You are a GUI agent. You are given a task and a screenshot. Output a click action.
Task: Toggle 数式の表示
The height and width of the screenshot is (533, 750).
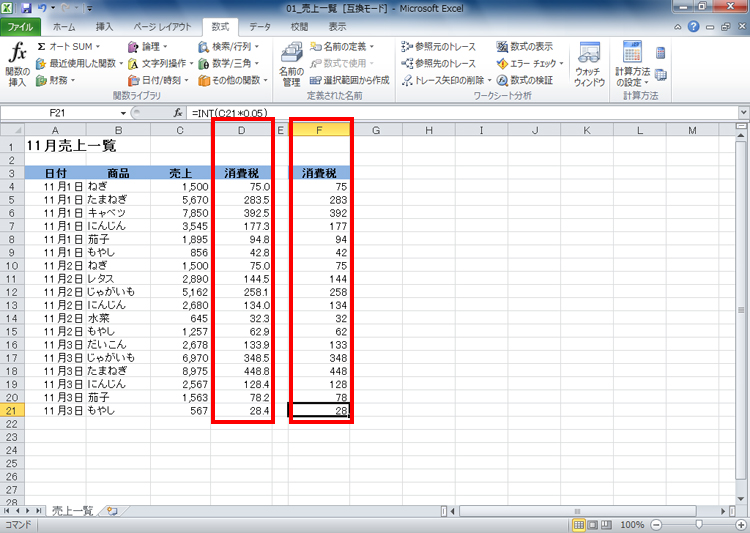(524, 46)
